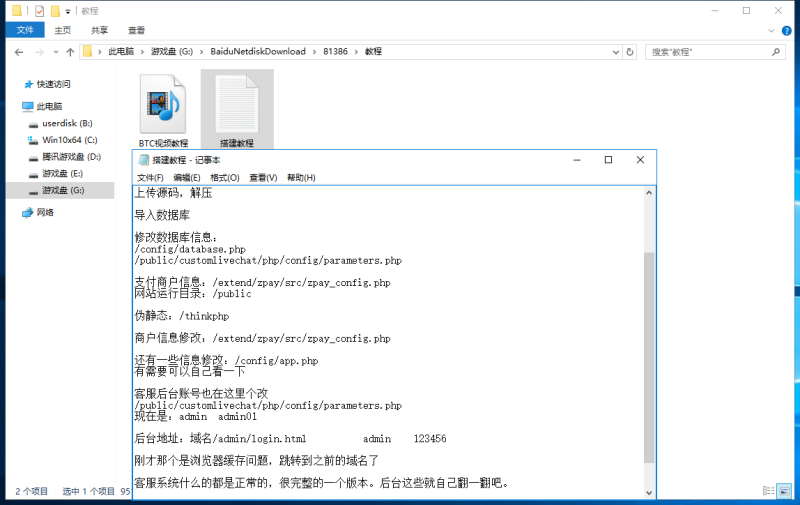
Task: Click 教程 in the address breadcrumb
Action: pyautogui.click(x=373, y=52)
